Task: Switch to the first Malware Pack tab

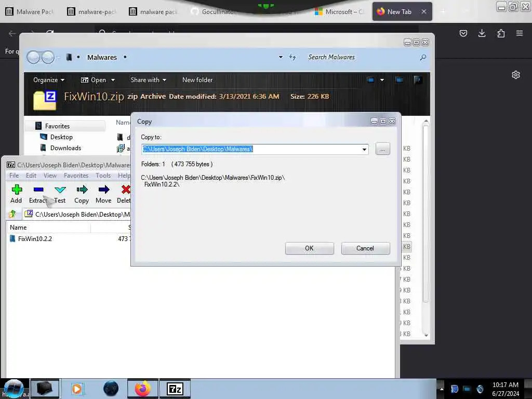Action: pos(30,12)
